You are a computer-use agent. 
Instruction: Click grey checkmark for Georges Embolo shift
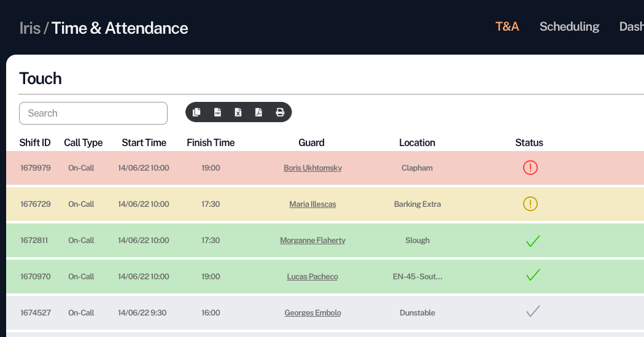tap(533, 312)
